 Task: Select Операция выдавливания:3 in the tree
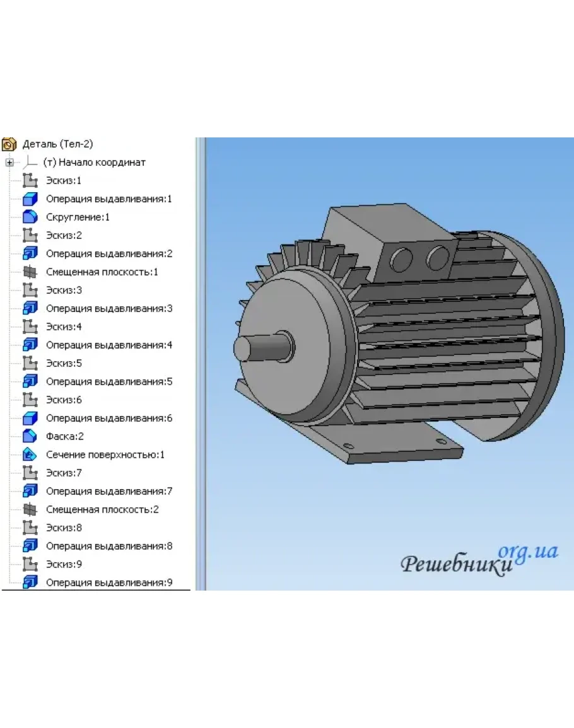click(108, 309)
